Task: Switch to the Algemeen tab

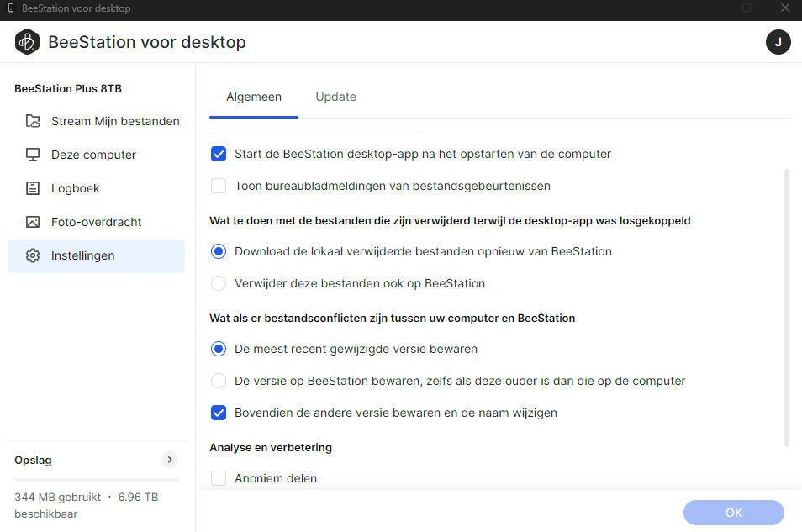Action: point(254,97)
